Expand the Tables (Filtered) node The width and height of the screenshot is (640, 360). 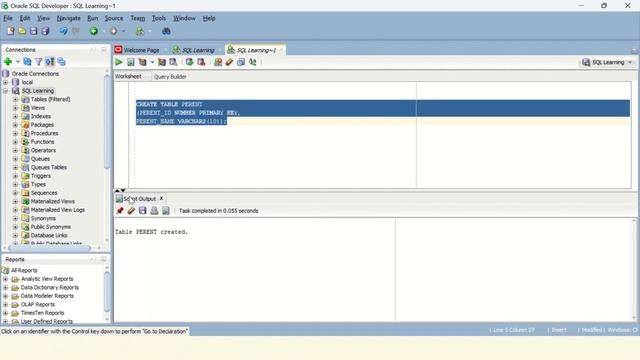coord(16,99)
